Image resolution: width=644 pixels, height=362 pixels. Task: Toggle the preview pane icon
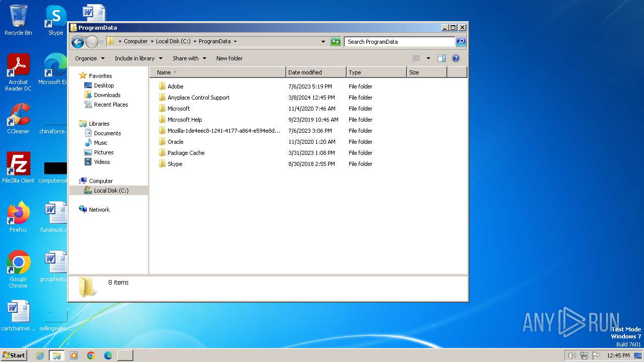point(442,58)
